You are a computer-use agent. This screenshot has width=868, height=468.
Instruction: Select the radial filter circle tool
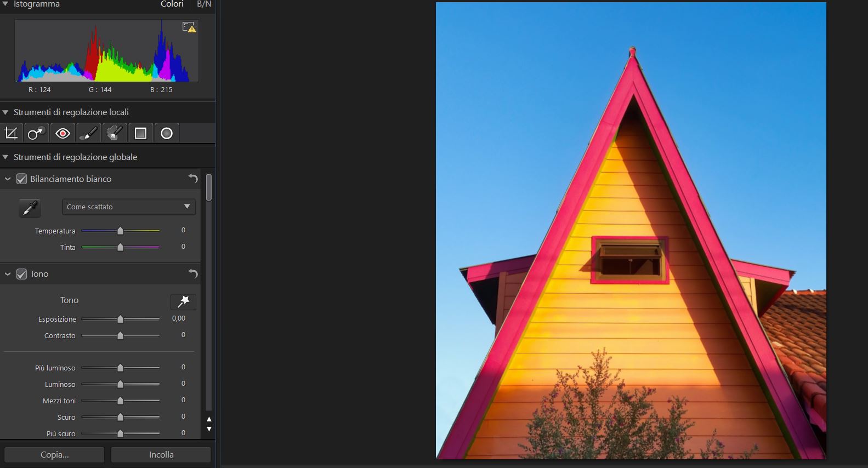click(167, 133)
